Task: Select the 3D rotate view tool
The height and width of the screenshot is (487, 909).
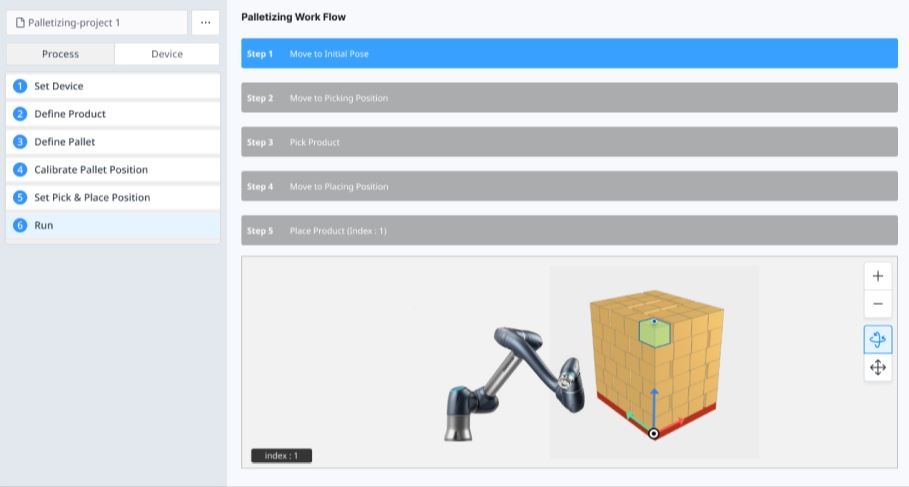Action: pyautogui.click(x=877, y=340)
